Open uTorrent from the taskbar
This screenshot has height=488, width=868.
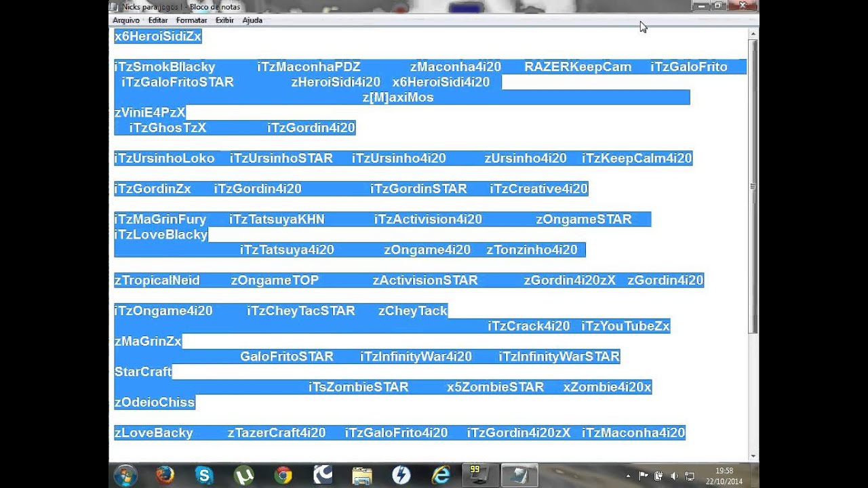pyautogui.click(x=243, y=475)
